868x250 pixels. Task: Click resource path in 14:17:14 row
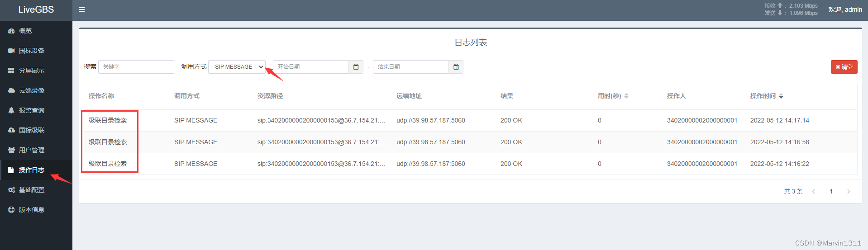(x=321, y=120)
